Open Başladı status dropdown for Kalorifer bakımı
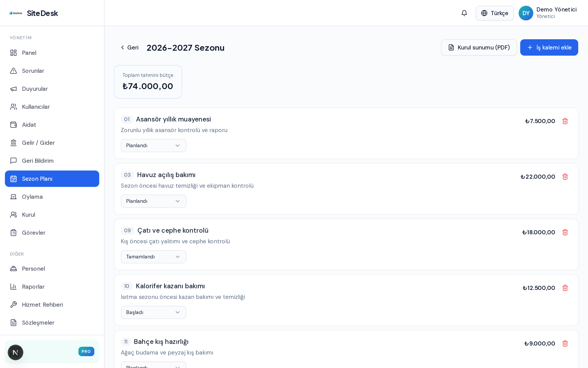The image size is (588, 368). 153,312
